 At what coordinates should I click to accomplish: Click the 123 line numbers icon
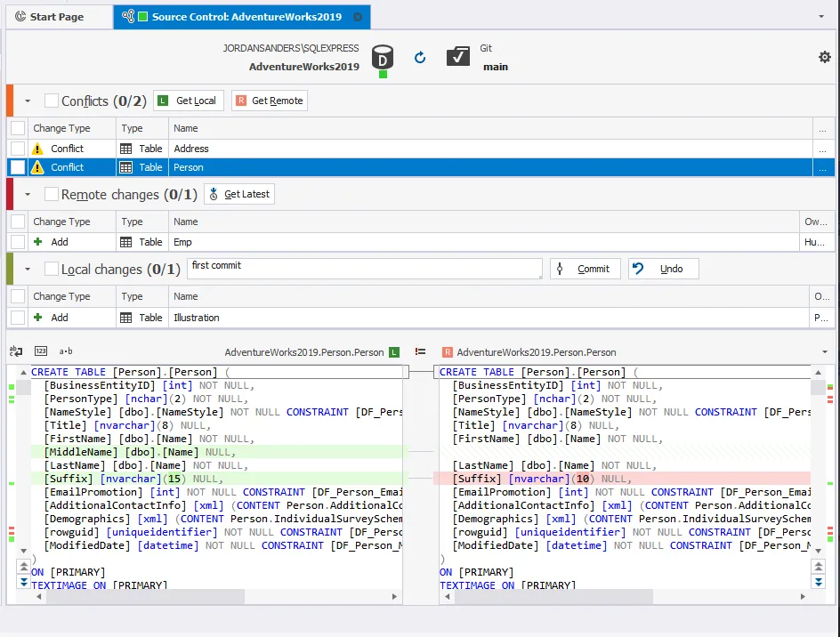41,351
